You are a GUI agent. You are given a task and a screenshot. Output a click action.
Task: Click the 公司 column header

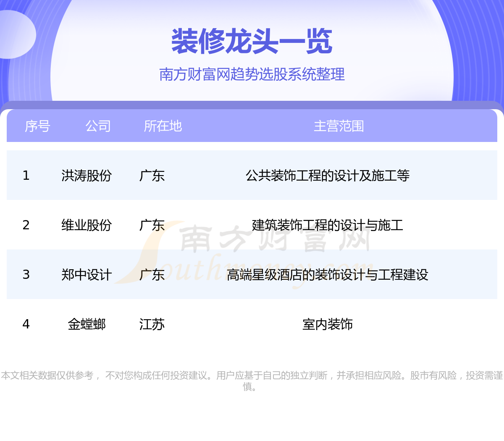tap(98, 126)
